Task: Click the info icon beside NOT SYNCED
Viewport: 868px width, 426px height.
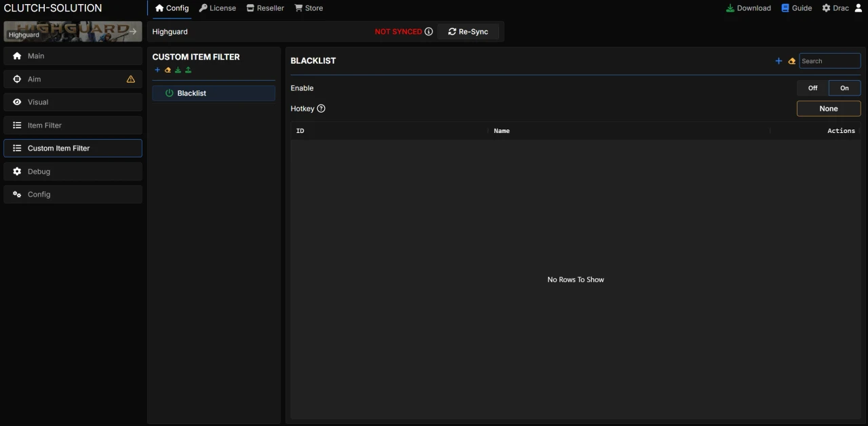Action: (x=429, y=32)
